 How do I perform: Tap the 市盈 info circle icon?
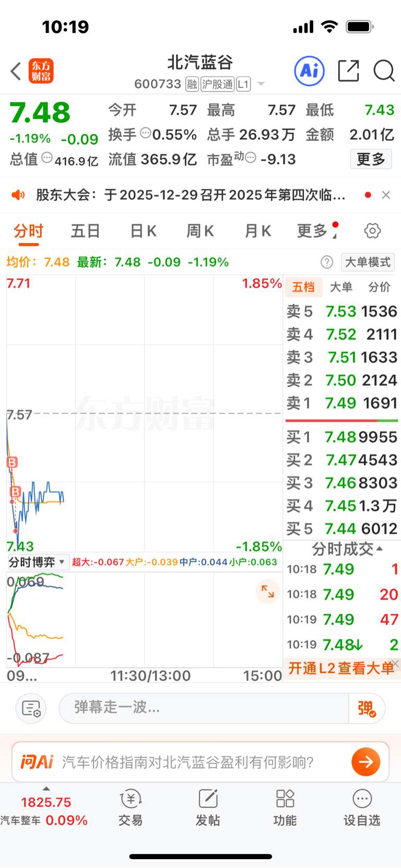click(251, 157)
